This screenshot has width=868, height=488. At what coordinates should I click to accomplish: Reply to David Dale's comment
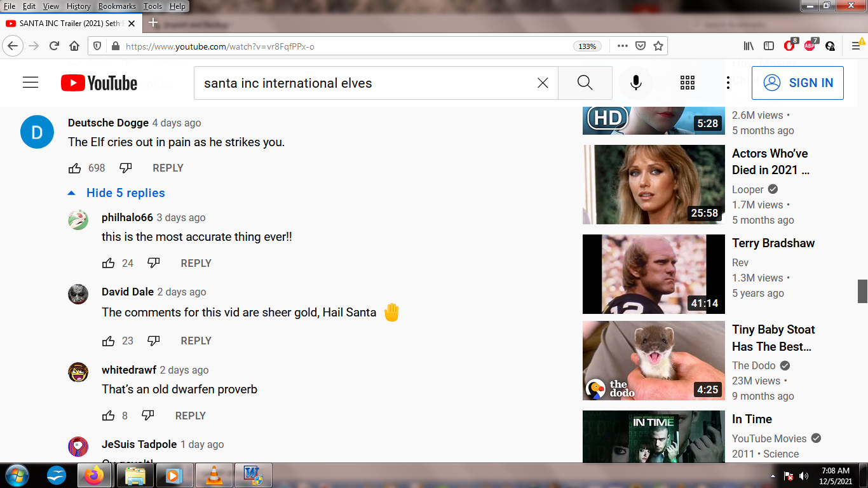[x=196, y=341]
